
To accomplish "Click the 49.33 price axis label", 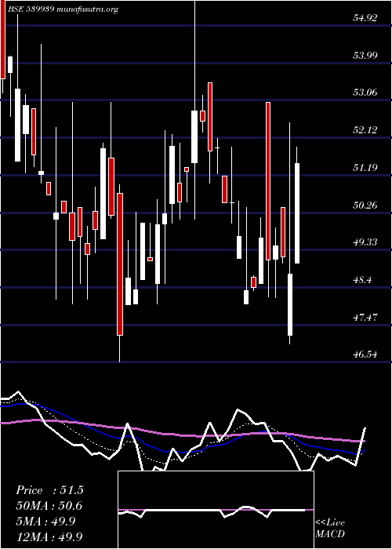I will pos(365,242).
